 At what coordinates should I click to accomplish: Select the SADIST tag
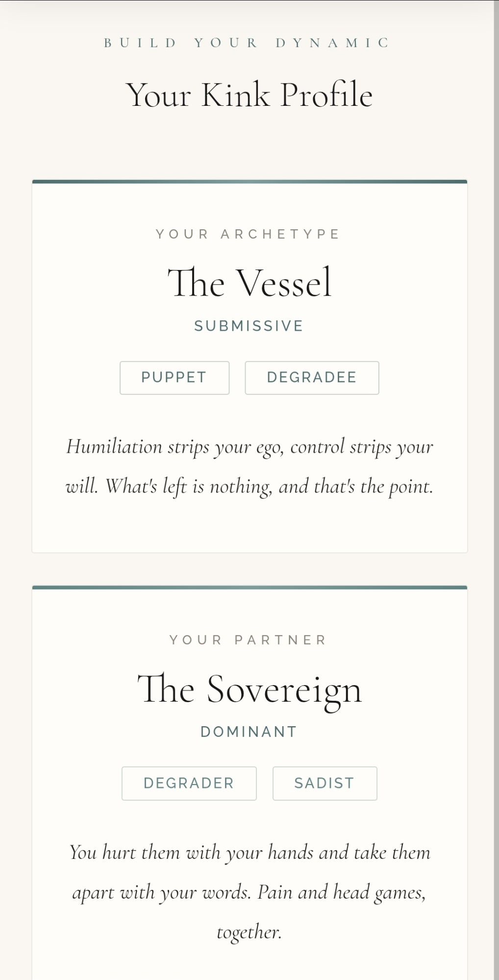[324, 784]
